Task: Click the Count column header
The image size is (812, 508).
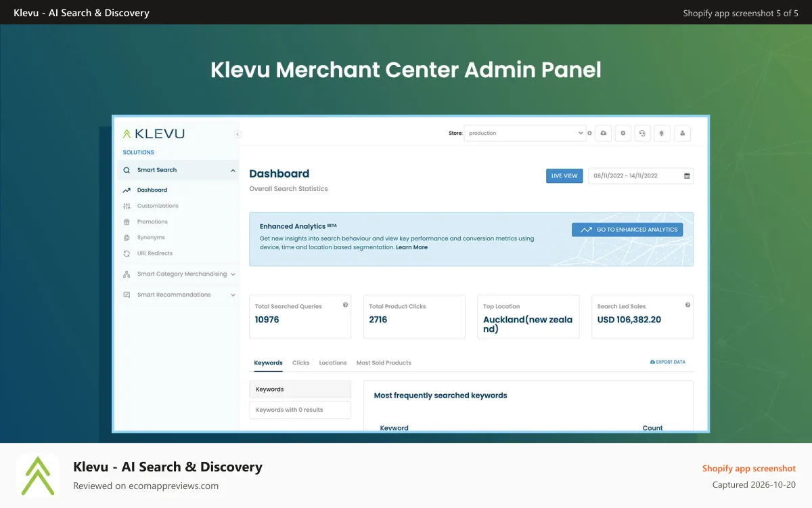Action: (x=653, y=428)
